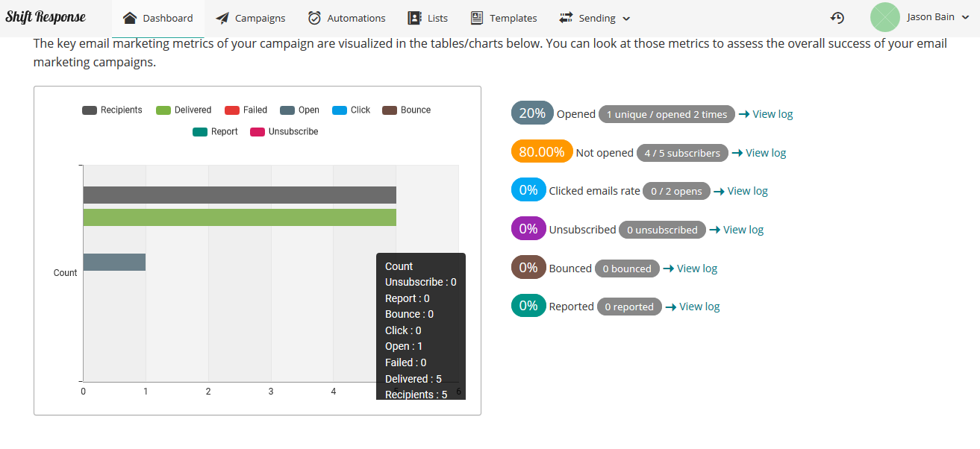Click the blue-gray Open bar in chart
This screenshot has width=980, height=449.
(114, 262)
